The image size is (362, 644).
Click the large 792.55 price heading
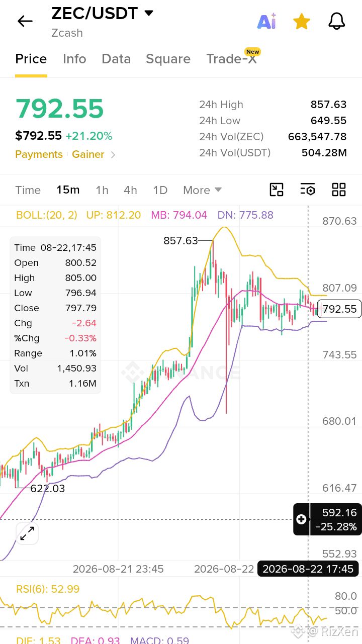tap(59, 108)
